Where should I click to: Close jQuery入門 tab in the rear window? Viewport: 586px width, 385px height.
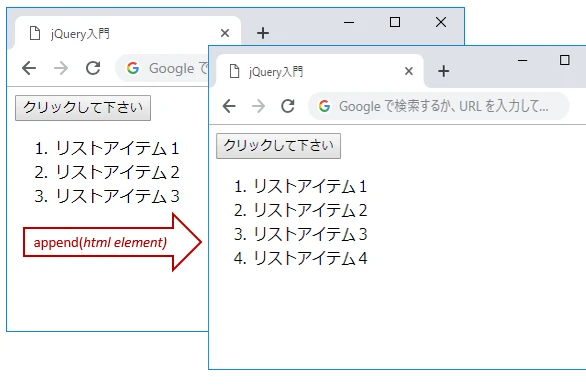[x=225, y=33]
